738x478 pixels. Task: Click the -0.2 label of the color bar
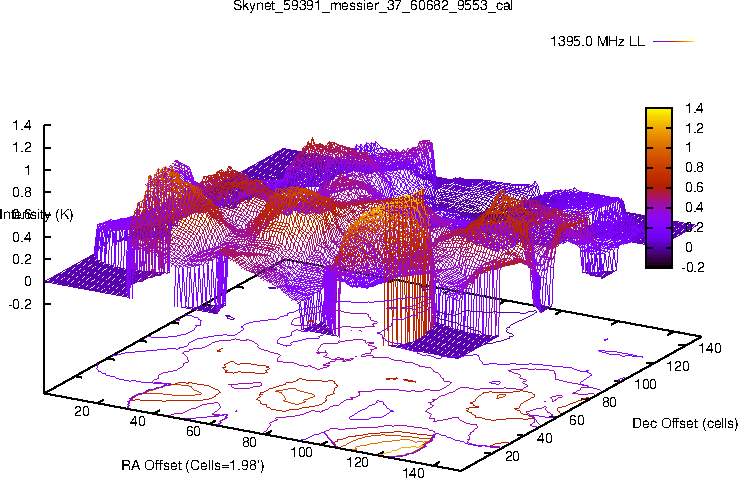[693, 267]
